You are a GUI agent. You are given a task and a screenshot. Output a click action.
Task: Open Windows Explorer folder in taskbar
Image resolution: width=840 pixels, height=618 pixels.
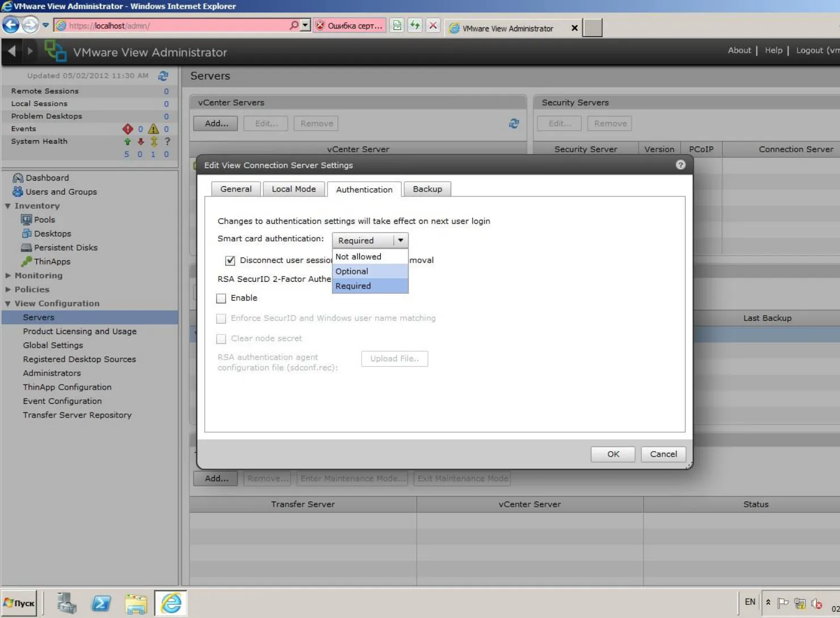[136, 603]
